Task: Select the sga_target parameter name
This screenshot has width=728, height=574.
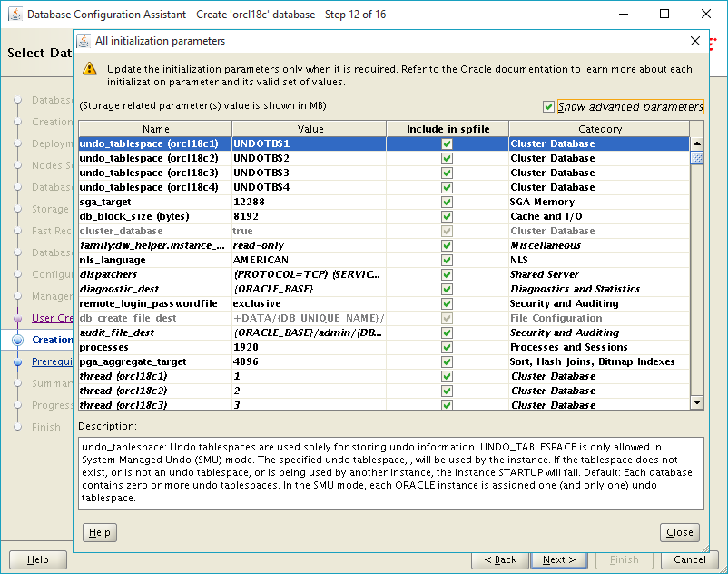Action: point(155,202)
